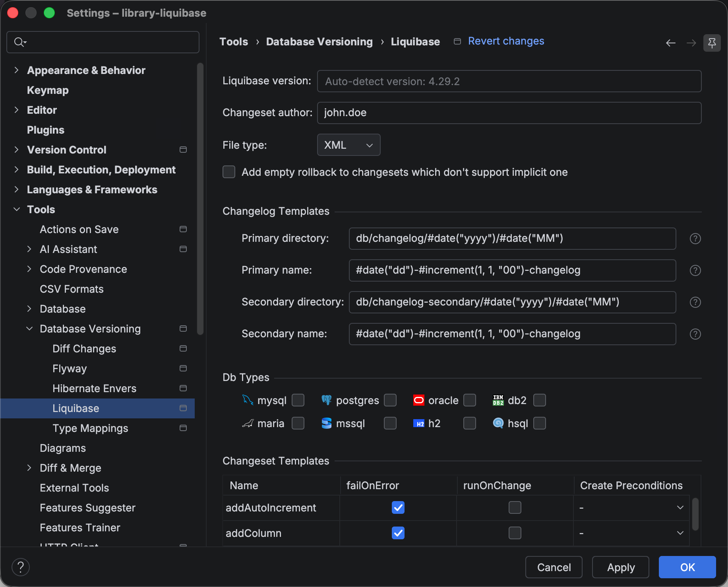Check the db2 Db type checkbox
This screenshot has height=587, width=728.
[540, 400]
